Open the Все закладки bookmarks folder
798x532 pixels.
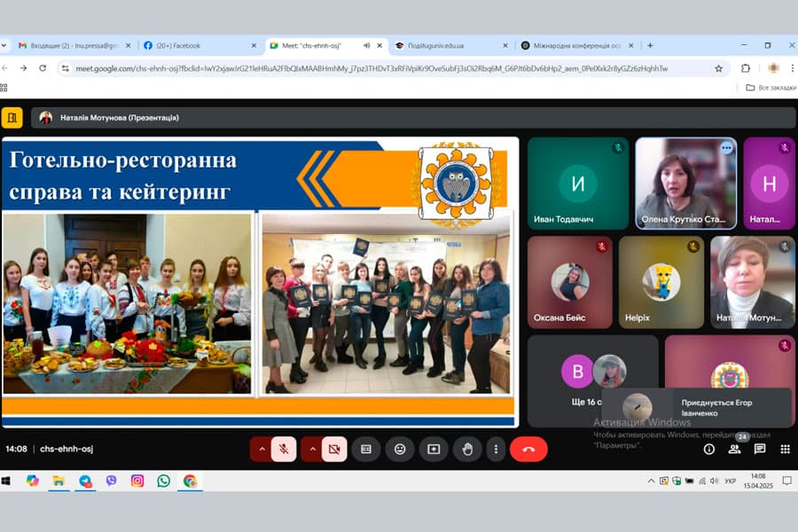click(765, 88)
